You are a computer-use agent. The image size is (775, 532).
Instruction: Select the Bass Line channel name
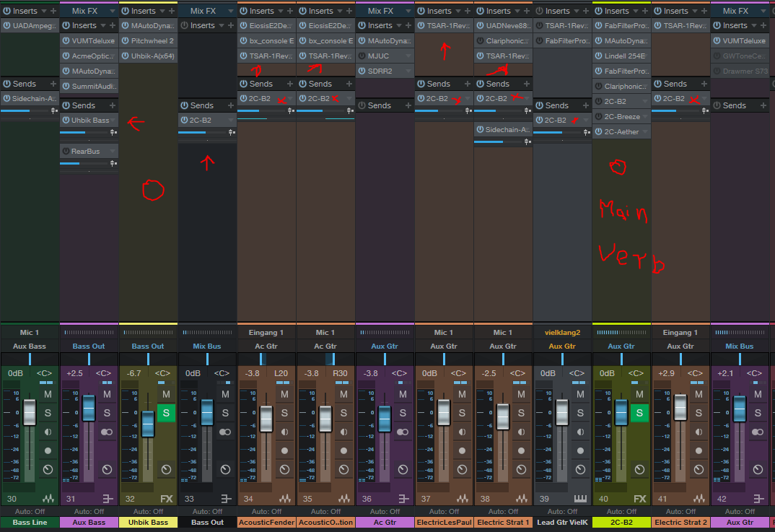[x=30, y=522]
